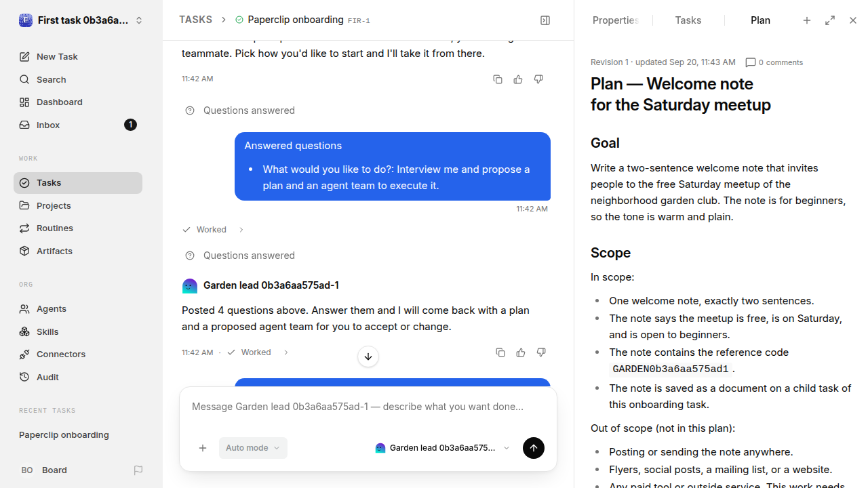Copy the 11:42 AM top message
Viewport: 868px width, 488px height.
coord(498,79)
